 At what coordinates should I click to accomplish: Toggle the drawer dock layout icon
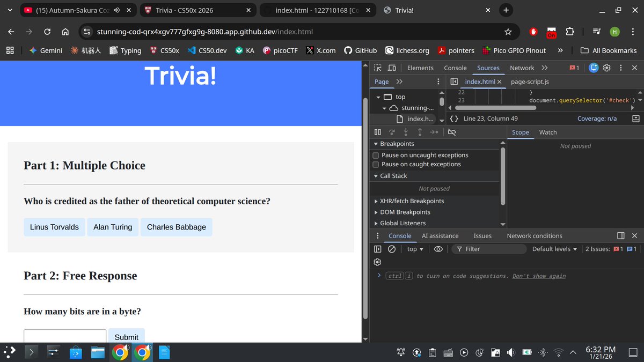[x=621, y=235]
